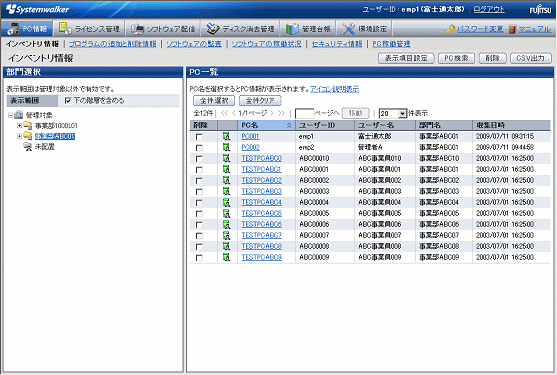Click the first page << navigation arrow
This screenshot has height=375, width=557.
224,113
